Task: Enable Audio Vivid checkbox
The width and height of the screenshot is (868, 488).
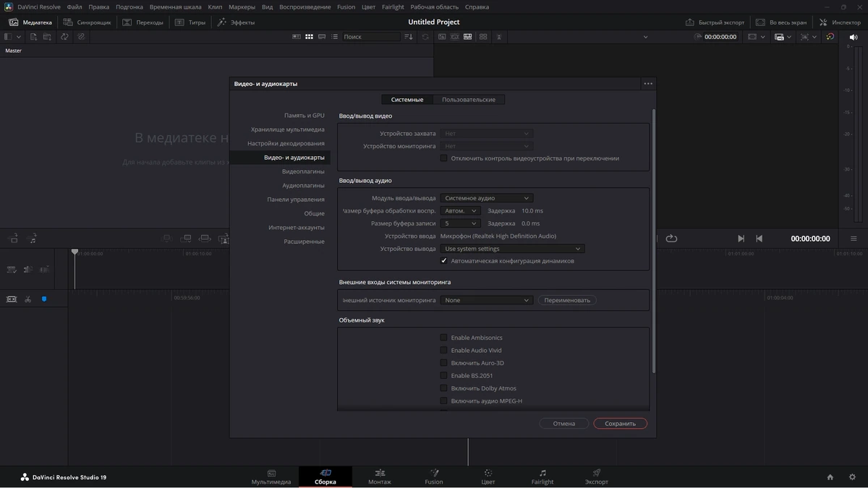Action: (444, 351)
